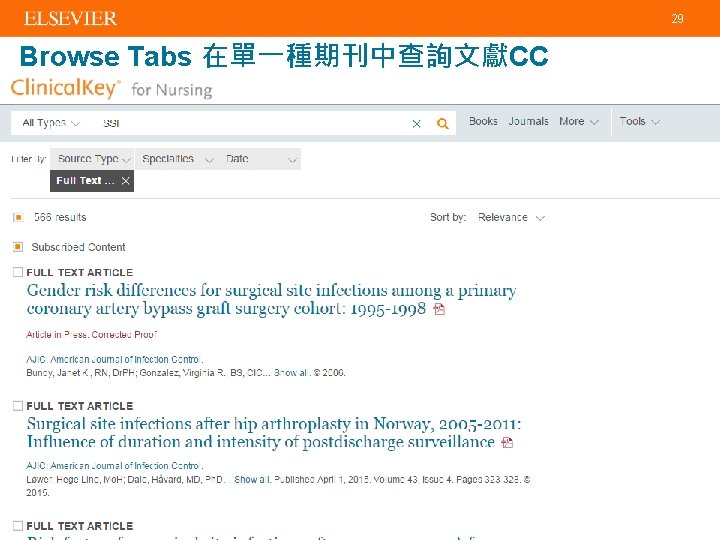Click AJIC journal name under first article
Viewport: 720px width, 540px height.
(115, 360)
